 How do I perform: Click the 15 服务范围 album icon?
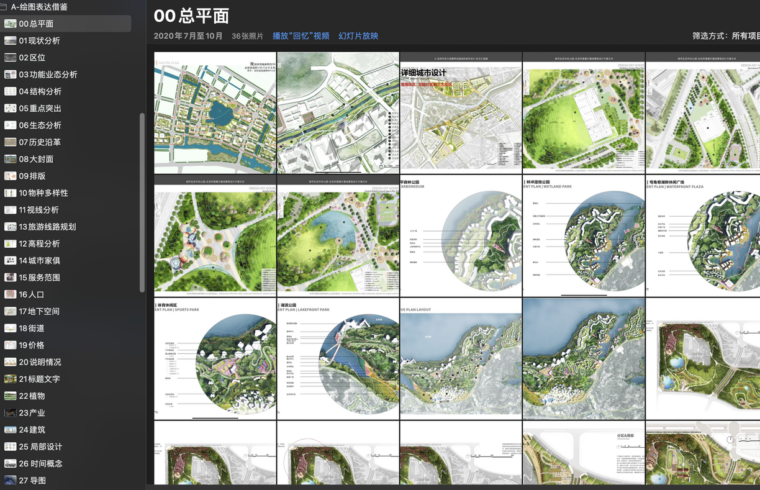tap(10, 278)
